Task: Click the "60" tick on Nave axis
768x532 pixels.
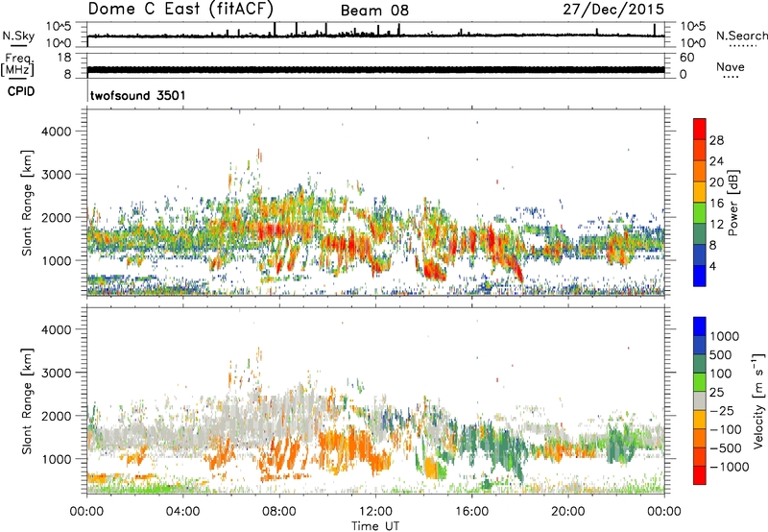Action: (x=686, y=58)
